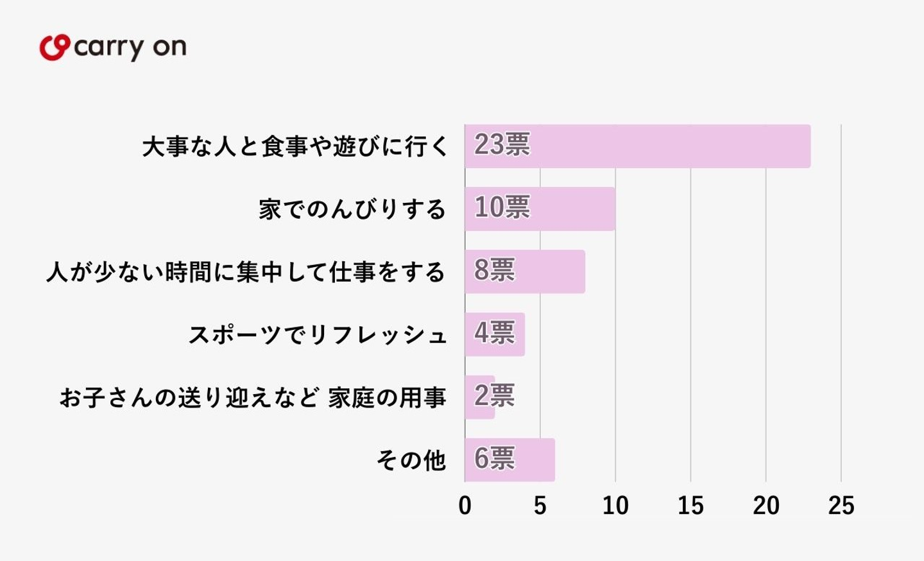Click axis tick label 0

(x=465, y=506)
